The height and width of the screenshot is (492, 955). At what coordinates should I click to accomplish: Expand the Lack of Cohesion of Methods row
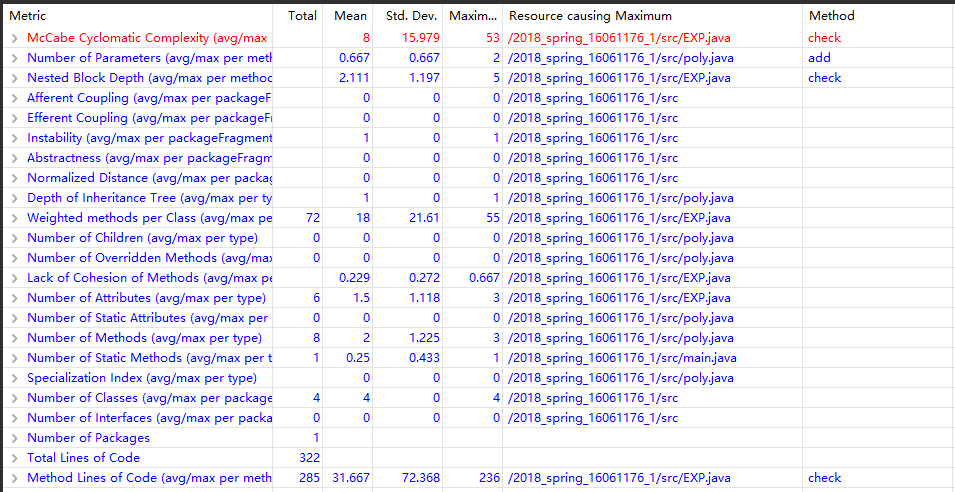click(15, 278)
